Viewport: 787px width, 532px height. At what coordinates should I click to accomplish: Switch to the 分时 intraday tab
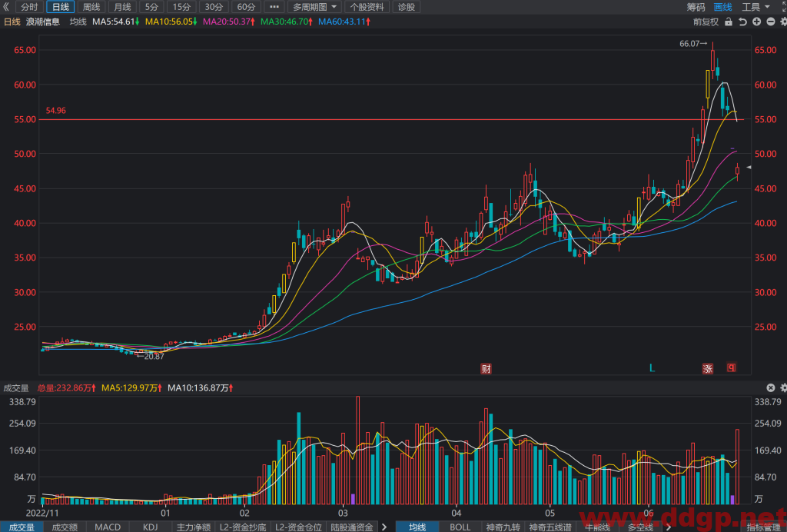[x=30, y=7]
